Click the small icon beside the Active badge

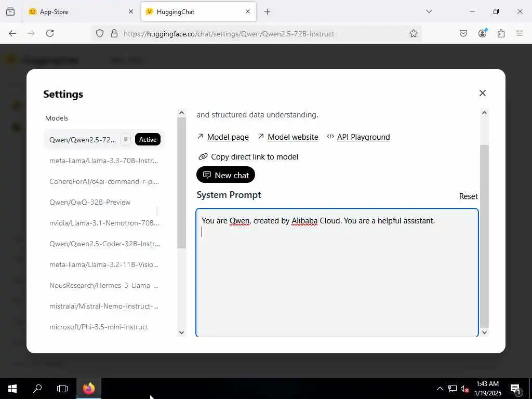click(126, 139)
